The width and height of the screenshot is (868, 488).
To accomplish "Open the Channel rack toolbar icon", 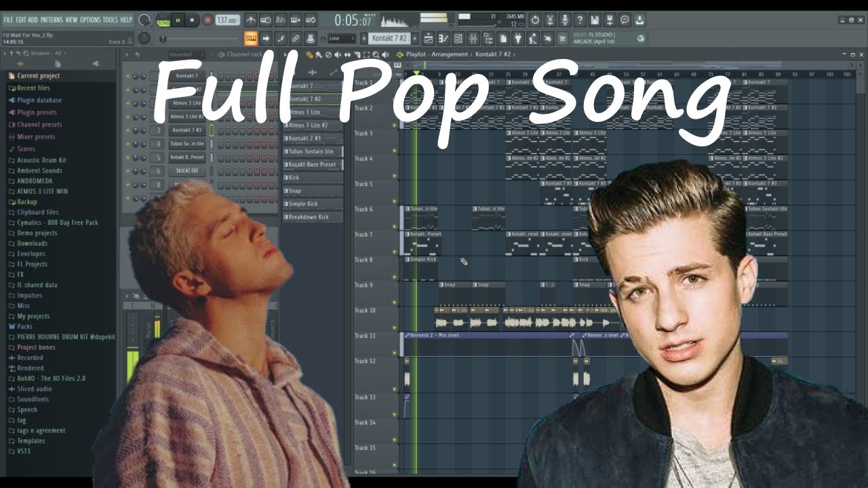I will 457,38.
